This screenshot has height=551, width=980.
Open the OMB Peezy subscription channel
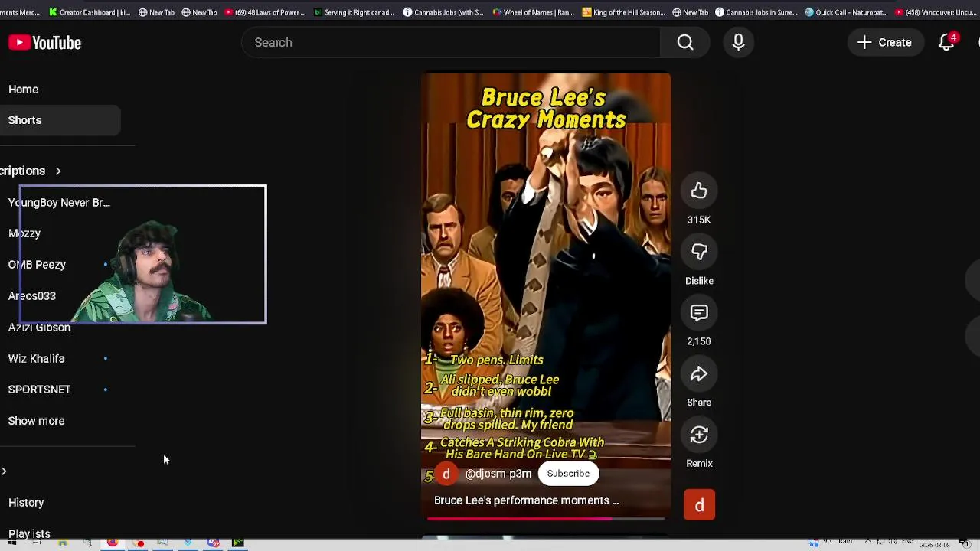pyautogui.click(x=37, y=265)
